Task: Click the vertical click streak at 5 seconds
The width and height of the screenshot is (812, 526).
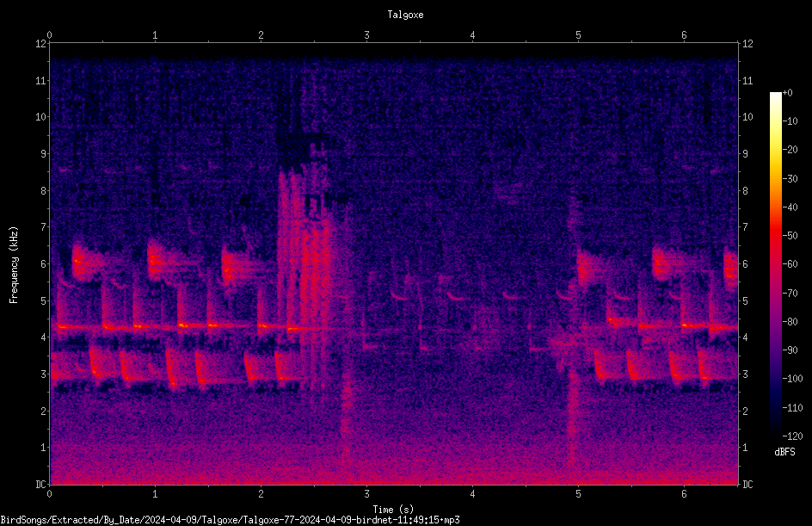Action: point(572,331)
